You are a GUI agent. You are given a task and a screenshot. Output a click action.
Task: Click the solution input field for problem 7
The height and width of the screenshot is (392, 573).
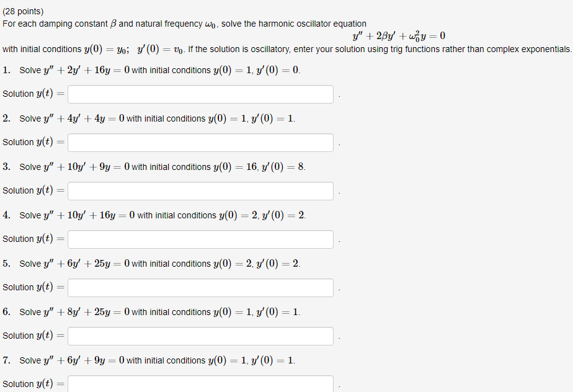(200, 384)
